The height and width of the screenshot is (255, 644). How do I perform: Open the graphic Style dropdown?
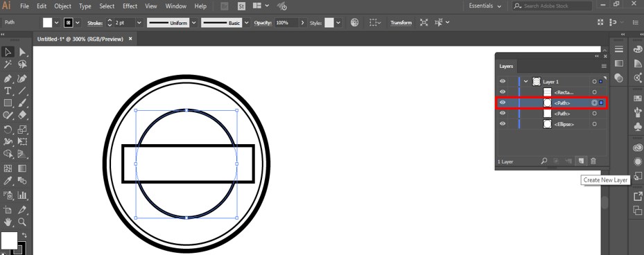tap(338, 23)
